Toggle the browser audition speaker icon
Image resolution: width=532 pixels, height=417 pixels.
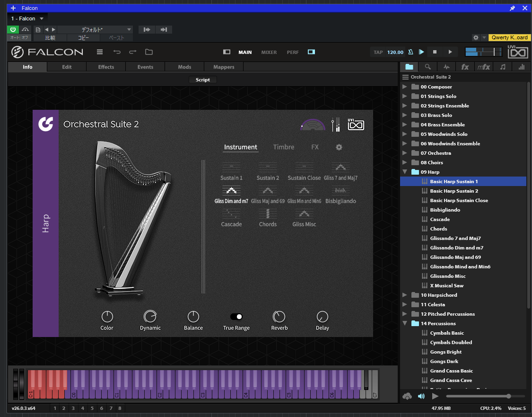tap(421, 396)
